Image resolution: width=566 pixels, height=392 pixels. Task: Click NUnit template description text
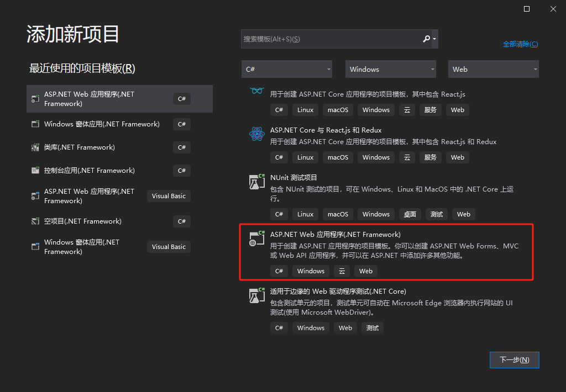pyautogui.click(x=392, y=194)
